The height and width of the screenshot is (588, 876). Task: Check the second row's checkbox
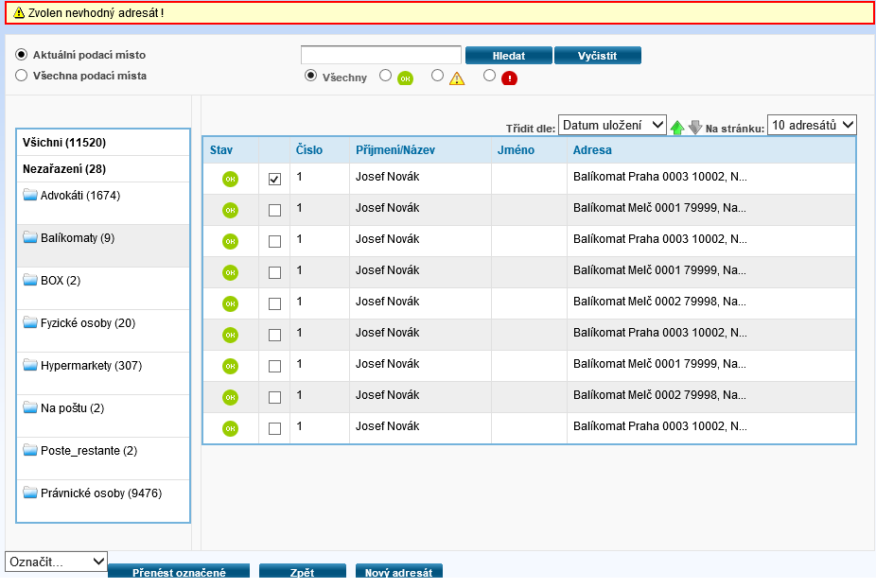point(275,211)
